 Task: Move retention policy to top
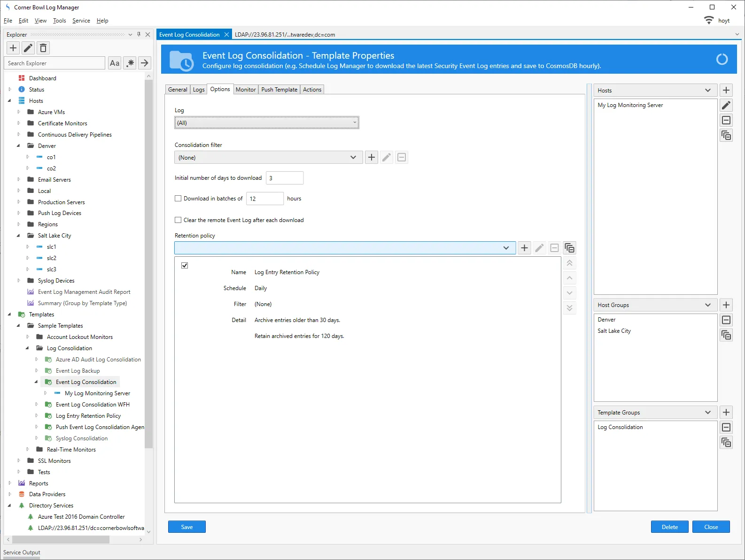569,263
